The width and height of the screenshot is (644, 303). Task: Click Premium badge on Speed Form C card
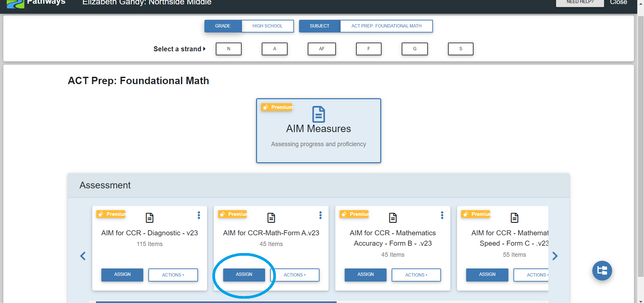point(476,214)
